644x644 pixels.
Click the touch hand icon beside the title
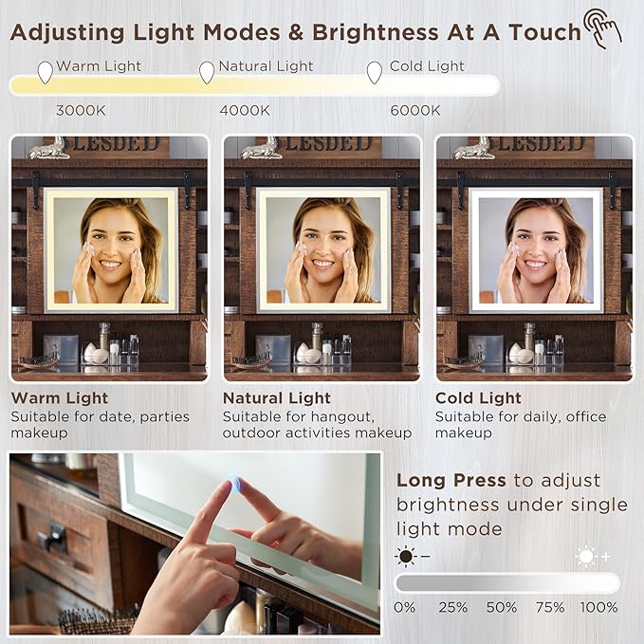(602, 28)
